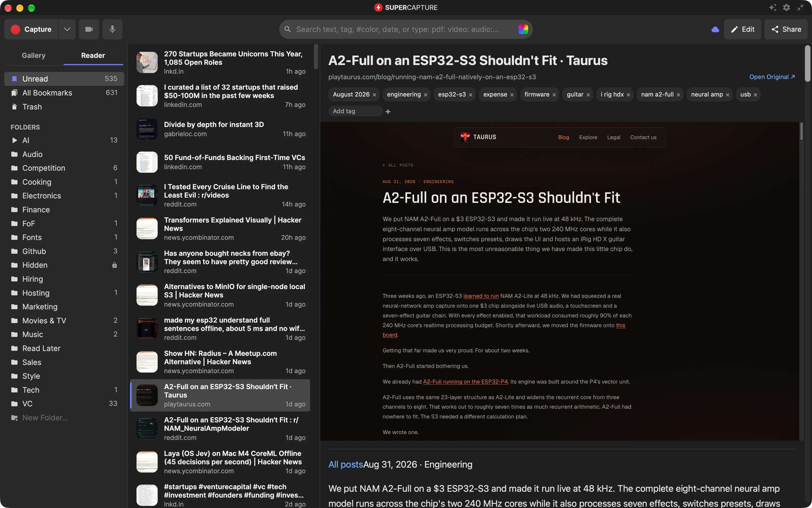Remove the neural amp tag
Viewport: 812px width, 508px height.
[x=728, y=95]
